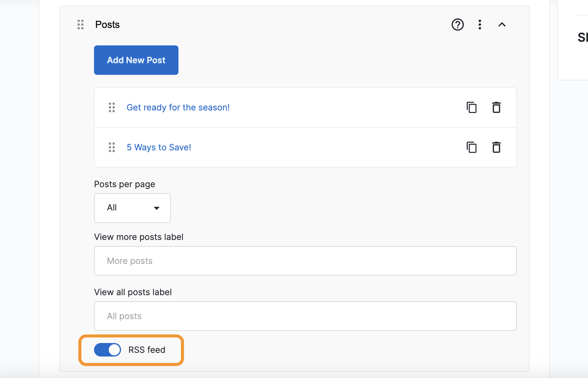Click the Add New Post button
Viewport: 588px width, 378px height.
pyautogui.click(x=136, y=60)
